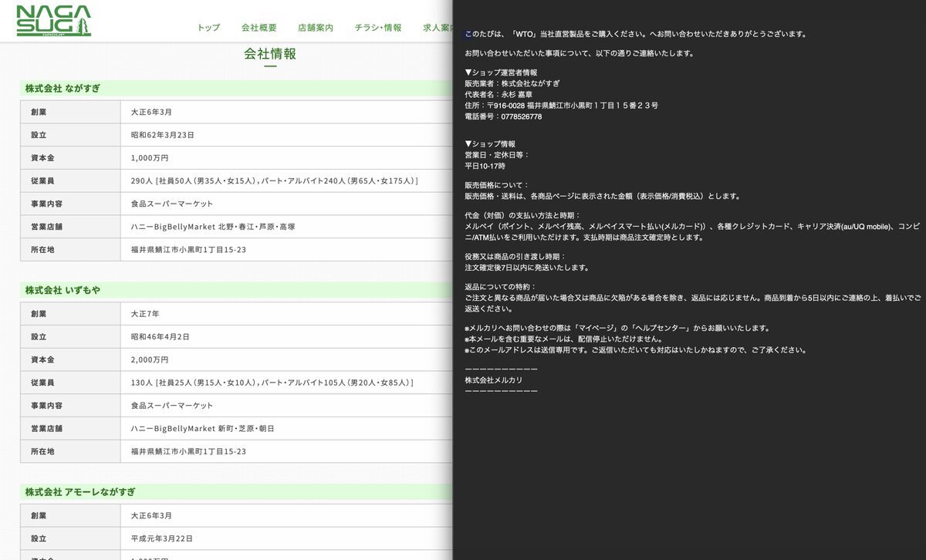
Task: Select いずもや stores 新町・芝原・朝日
Action: tap(202, 429)
